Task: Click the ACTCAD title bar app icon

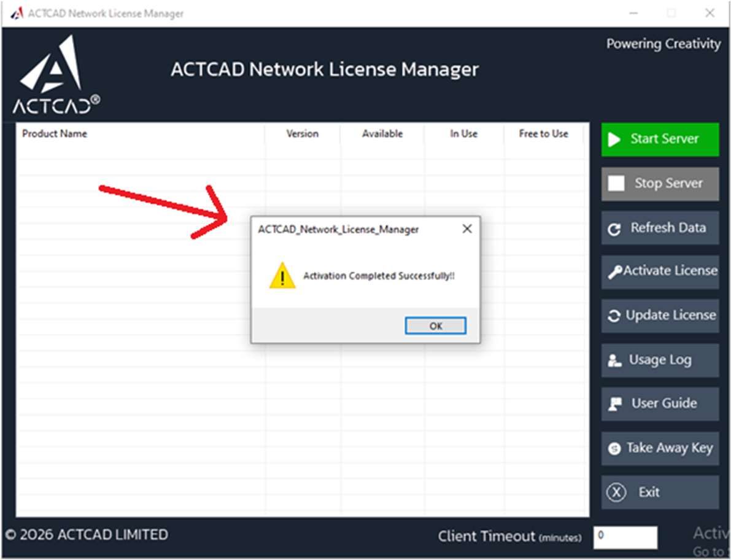Action: pos(17,13)
